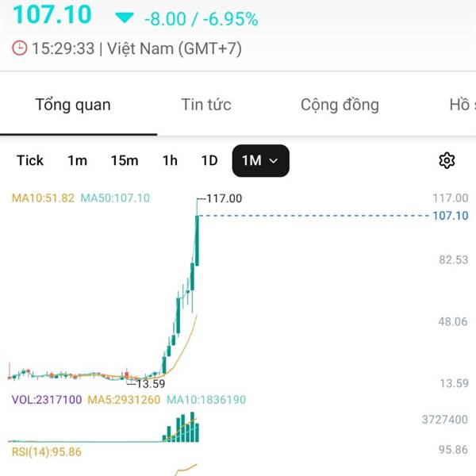Click the down-triangle price change icon
476x476 pixels.
(125, 17)
